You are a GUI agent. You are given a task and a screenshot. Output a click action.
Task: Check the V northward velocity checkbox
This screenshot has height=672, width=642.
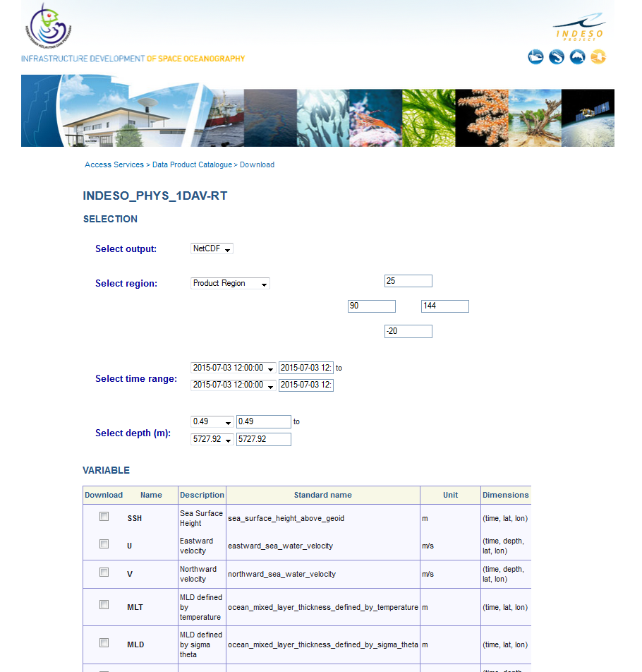[x=104, y=572]
